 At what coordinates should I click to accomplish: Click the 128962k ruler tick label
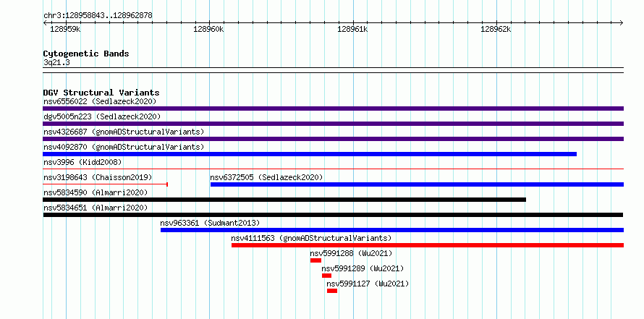[496, 29]
